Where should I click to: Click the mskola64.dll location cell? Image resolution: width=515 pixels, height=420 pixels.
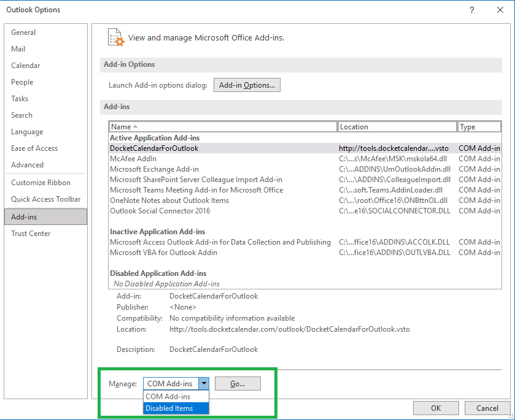[393, 159]
